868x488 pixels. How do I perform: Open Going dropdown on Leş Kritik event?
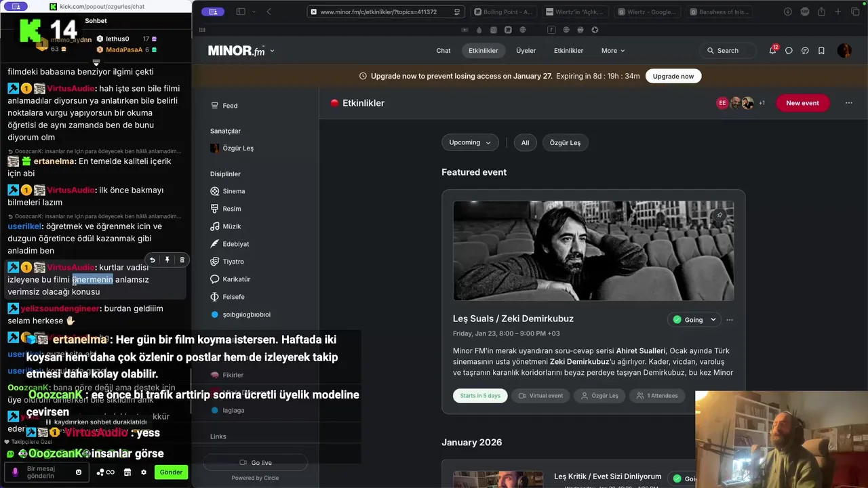pyautogui.click(x=683, y=479)
